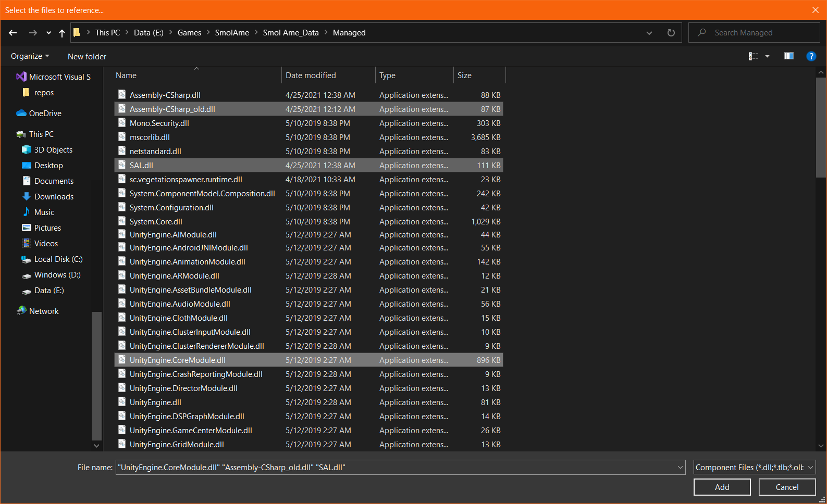The image size is (827, 504).
Task: Select UnityEngine.ClothModule.dll file icon
Action: 122,318
